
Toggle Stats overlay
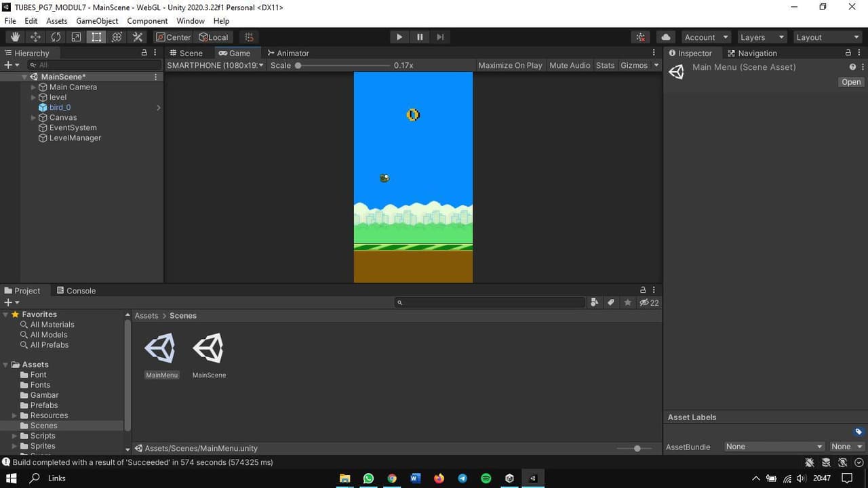pyautogui.click(x=605, y=65)
